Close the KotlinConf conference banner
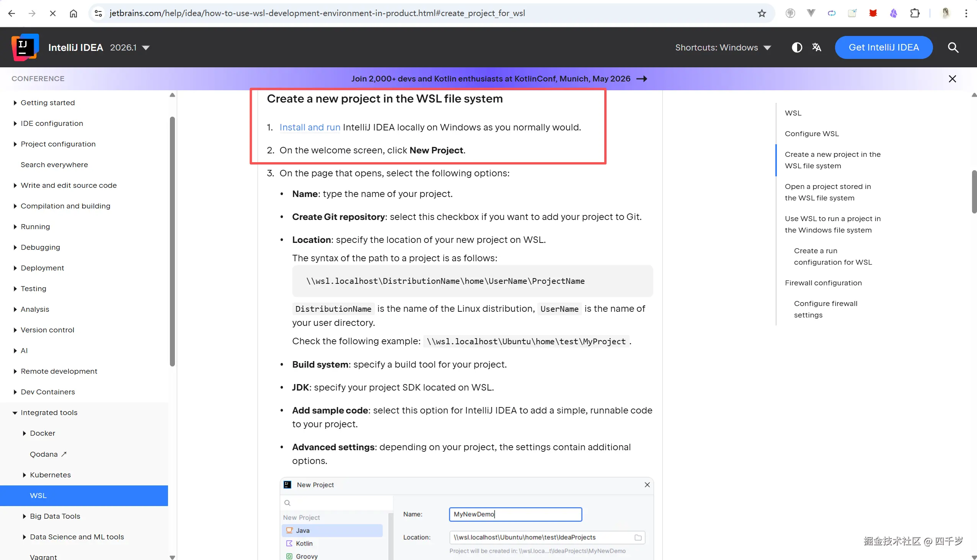The width and height of the screenshot is (977, 560). (x=952, y=79)
